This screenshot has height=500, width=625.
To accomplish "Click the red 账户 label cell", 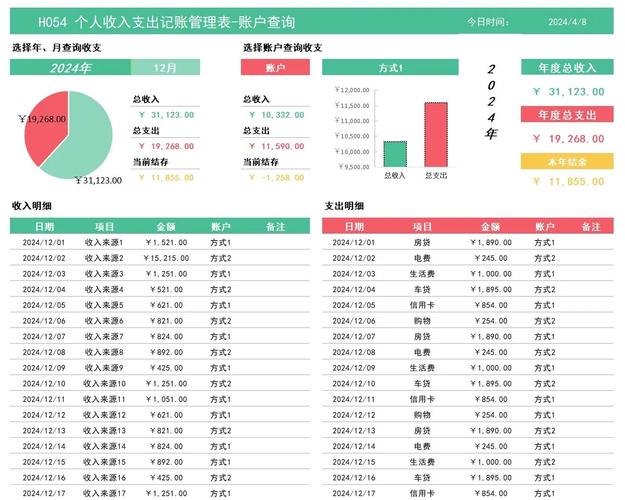I will (x=275, y=67).
